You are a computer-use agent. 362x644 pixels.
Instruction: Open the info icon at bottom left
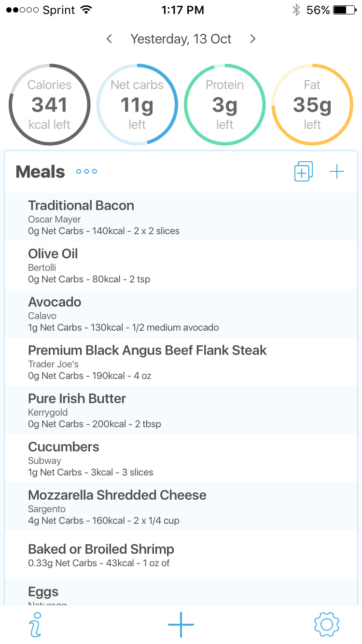click(35, 624)
